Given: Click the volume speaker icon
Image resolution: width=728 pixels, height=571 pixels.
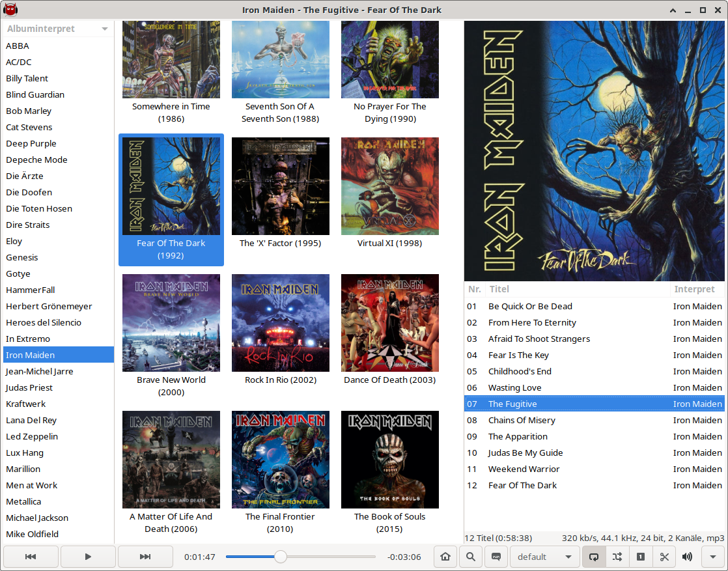Looking at the screenshot, I should pos(687,557).
